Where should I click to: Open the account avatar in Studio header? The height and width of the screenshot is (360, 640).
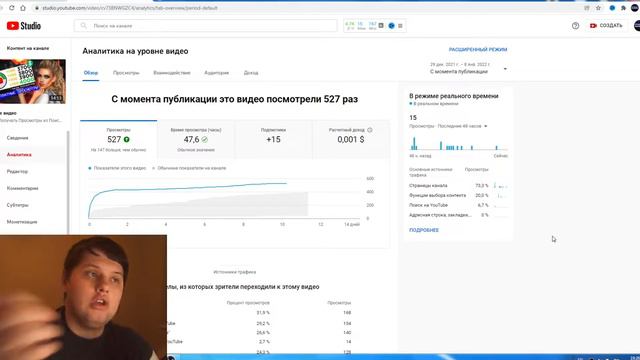(x=637, y=26)
